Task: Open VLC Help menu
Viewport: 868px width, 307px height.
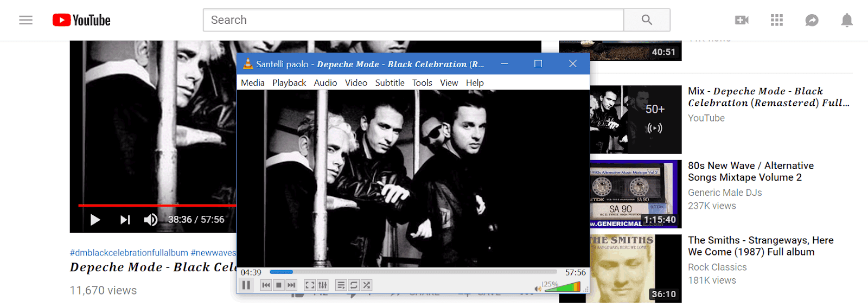Action: click(x=475, y=82)
